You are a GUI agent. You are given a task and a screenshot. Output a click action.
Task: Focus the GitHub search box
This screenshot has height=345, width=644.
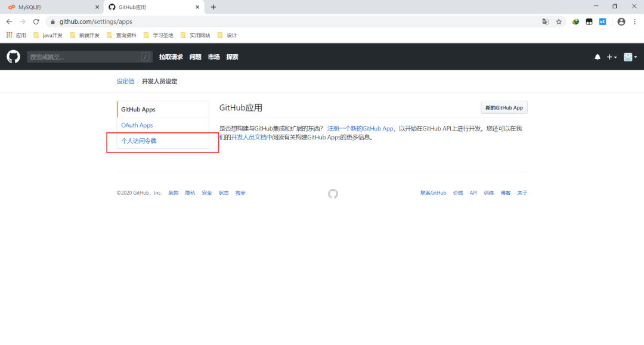click(x=89, y=57)
